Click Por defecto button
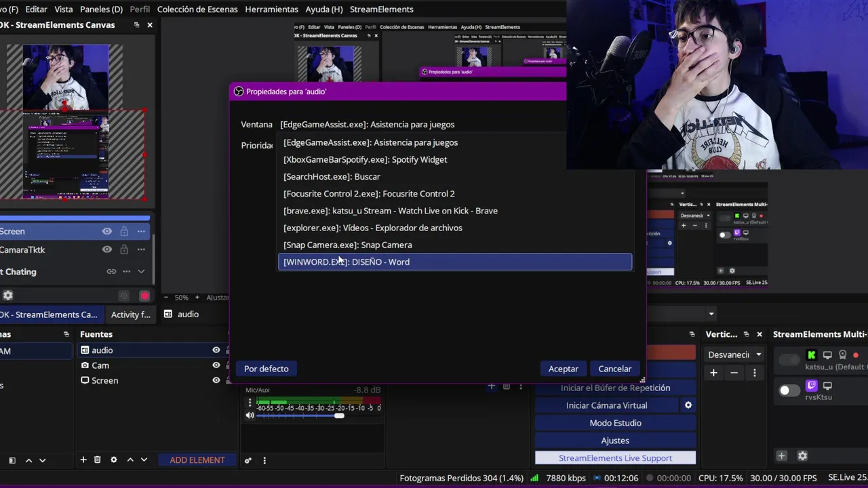868x488 pixels. click(267, 369)
